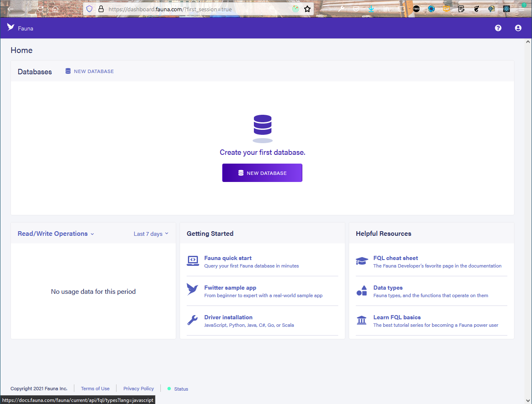Click the orange presentation screen extension icon
Viewport: 532px width, 404px height.
pyautogui.click(x=446, y=9)
